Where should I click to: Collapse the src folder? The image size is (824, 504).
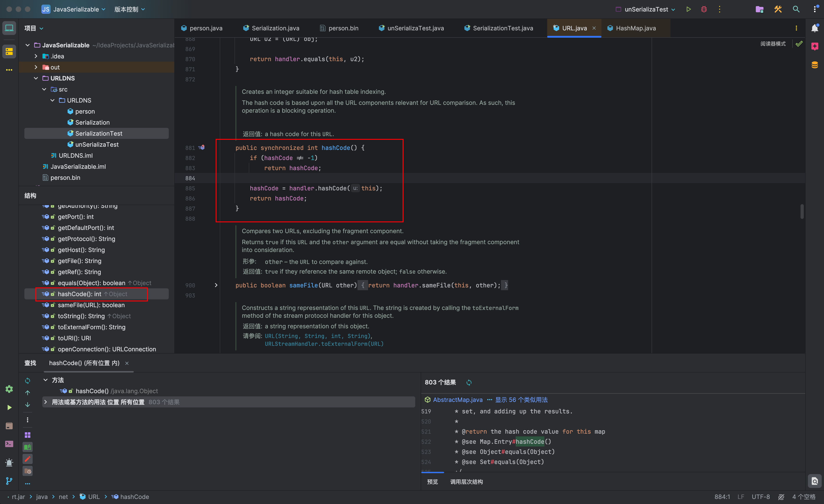point(44,89)
